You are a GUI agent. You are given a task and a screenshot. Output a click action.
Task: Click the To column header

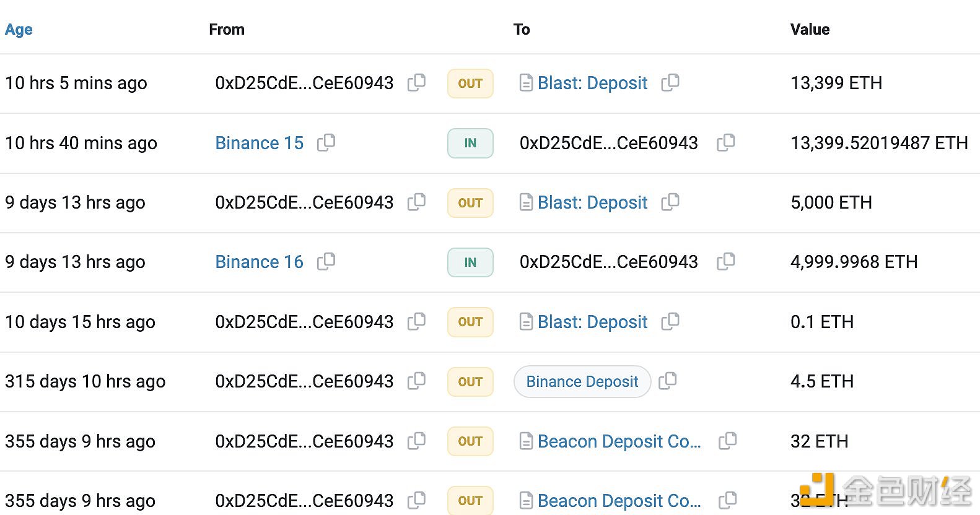pyautogui.click(x=522, y=30)
